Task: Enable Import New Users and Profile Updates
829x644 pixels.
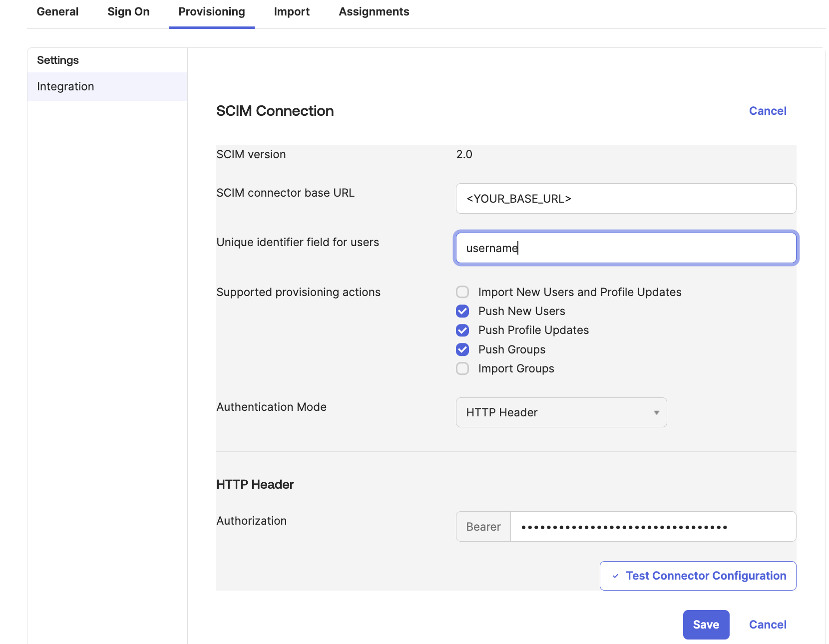Action: coord(462,292)
